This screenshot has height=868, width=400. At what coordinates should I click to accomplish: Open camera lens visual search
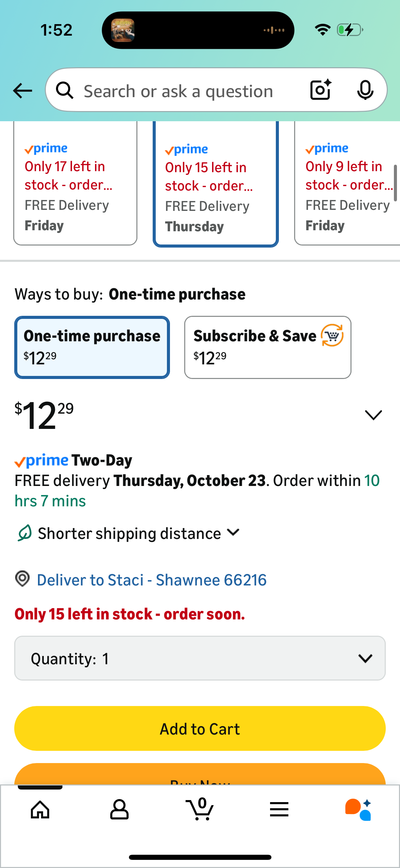[321, 90]
